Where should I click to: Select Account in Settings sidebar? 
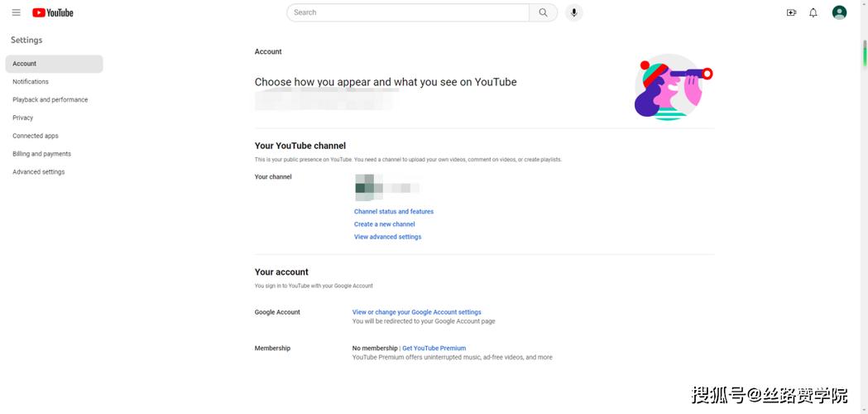click(55, 64)
